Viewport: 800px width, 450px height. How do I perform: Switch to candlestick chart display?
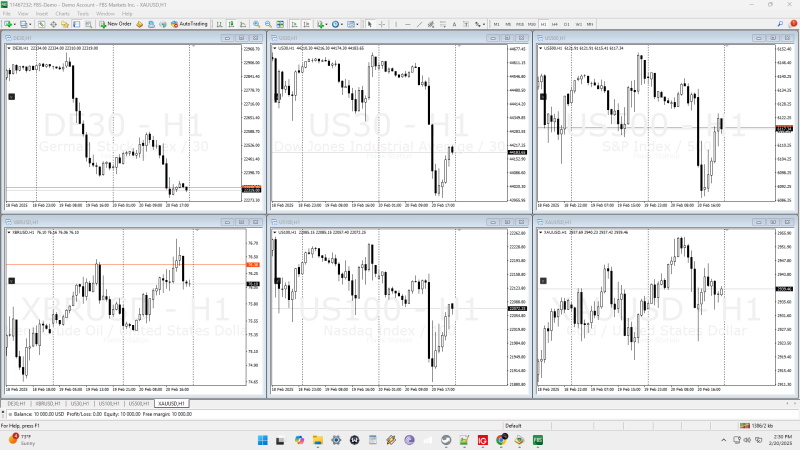pyautogui.click(x=231, y=24)
